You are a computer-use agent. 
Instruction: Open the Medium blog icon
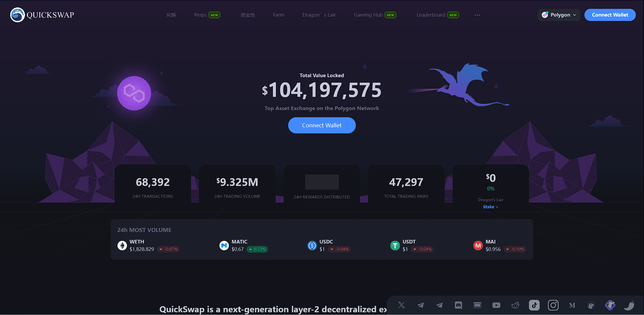tap(572, 305)
